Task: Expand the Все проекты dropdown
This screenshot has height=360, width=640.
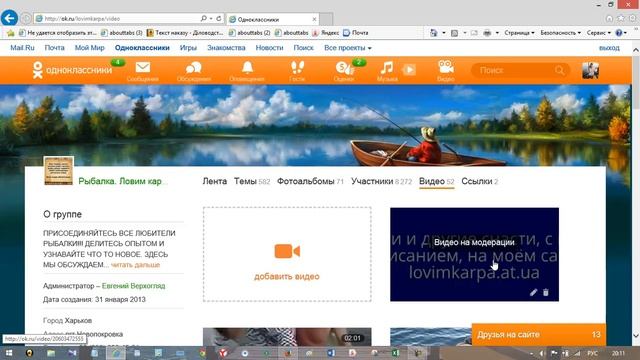Action: [348, 48]
